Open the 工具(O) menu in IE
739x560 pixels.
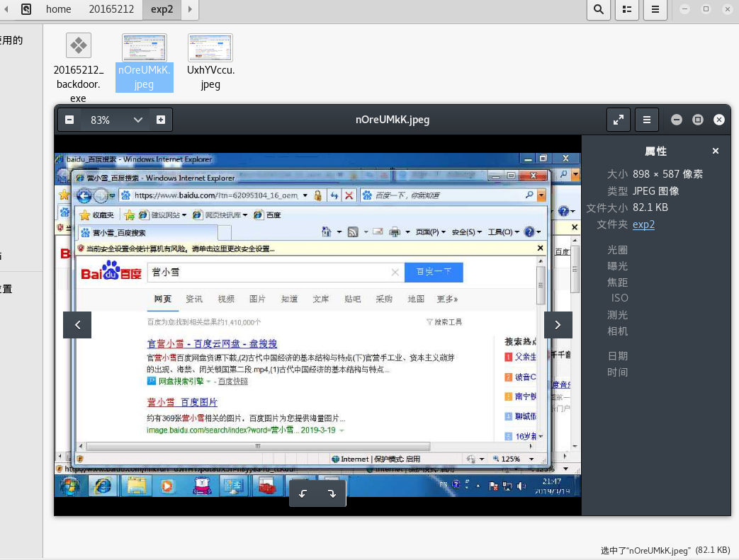[x=503, y=232]
